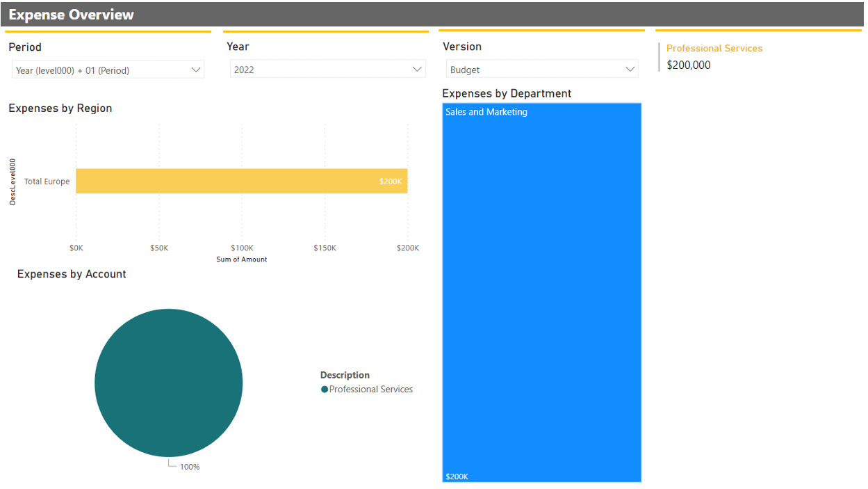The width and height of the screenshot is (868, 489).
Task: Expand the Year dropdown showing 2022
Action: tap(327, 70)
